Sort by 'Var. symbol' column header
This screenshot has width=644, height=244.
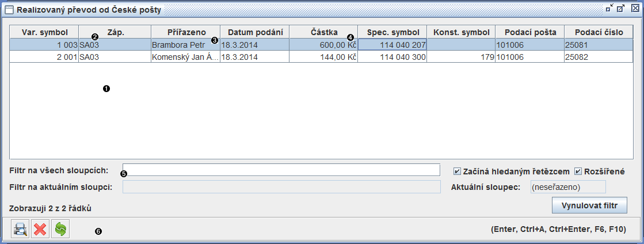(x=44, y=32)
